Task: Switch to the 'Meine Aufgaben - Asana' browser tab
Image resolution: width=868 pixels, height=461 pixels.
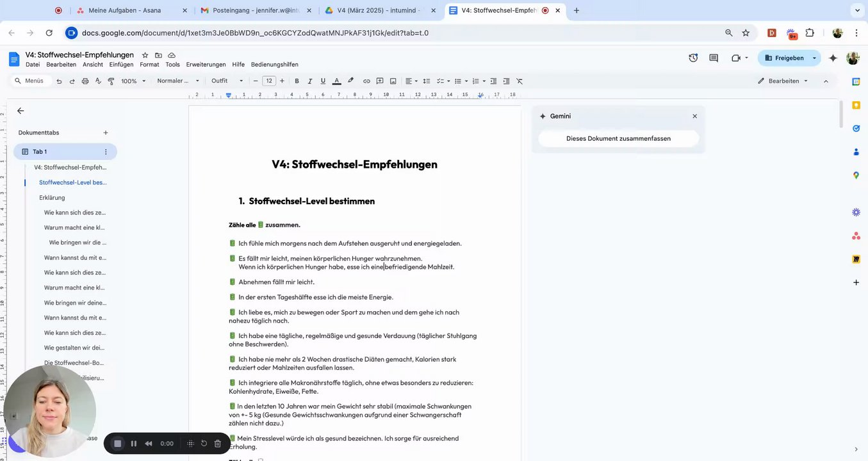Action: pyautogui.click(x=124, y=10)
